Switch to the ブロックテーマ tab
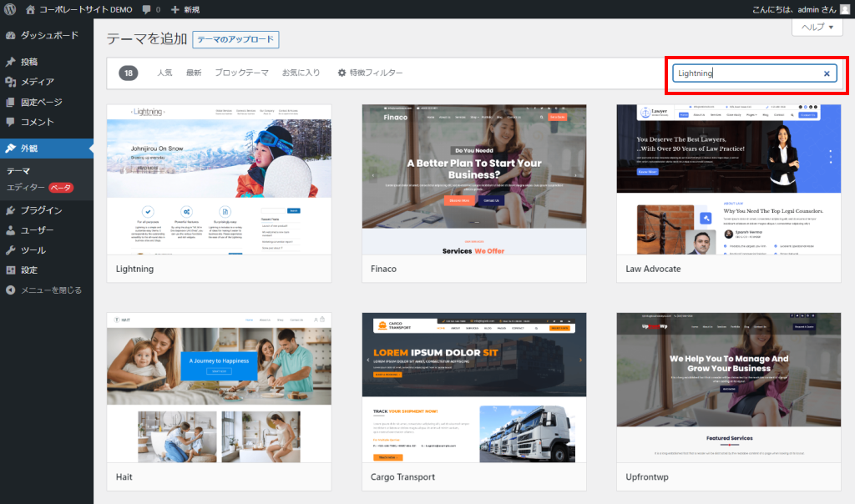Screen dimensions: 855x504 pyautogui.click(x=241, y=73)
